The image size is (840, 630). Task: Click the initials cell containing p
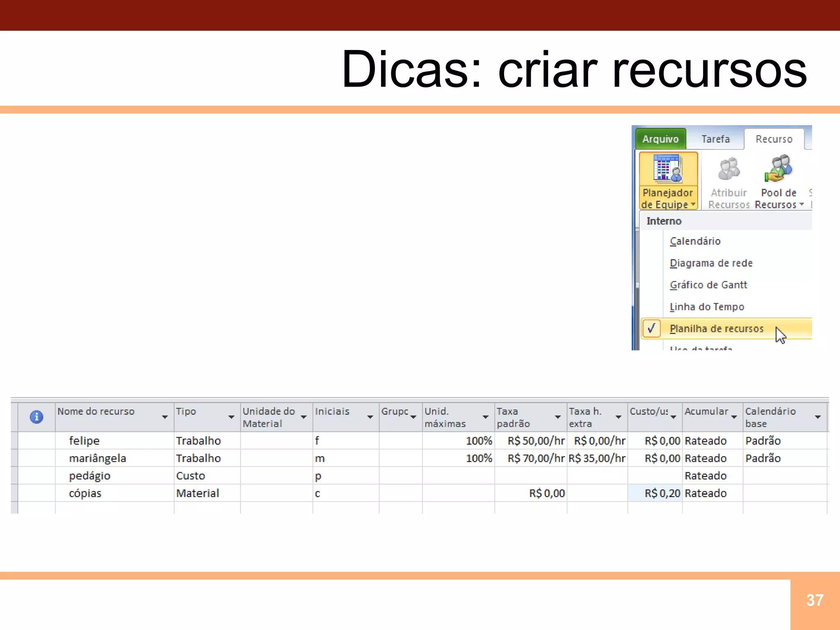pos(346,476)
